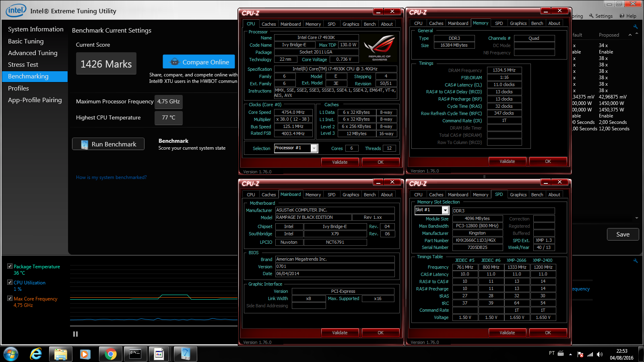The width and height of the screenshot is (644, 362).
Task: Go to Stress Test section
Action: coord(23,64)
